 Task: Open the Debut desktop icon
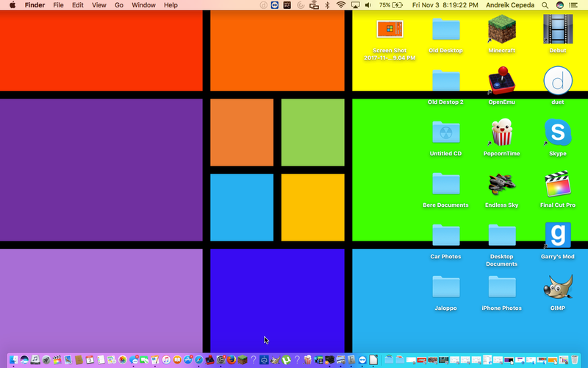click(x=558, y=29)
